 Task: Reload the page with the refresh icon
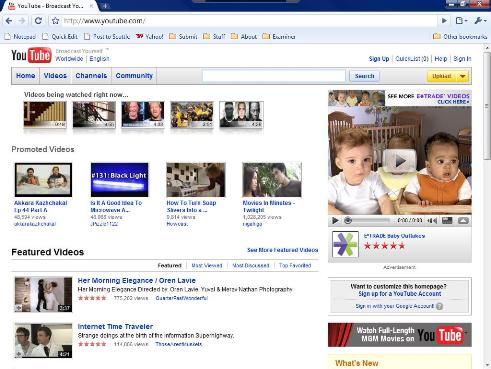pyautogui.click(x=38, y=21)
